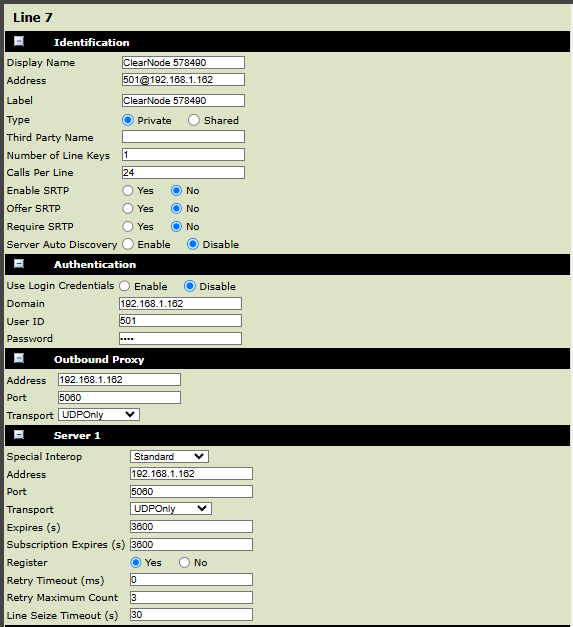Open Server 1 Transport dropdown
This screenshot has height=627, width=573.
171,508
